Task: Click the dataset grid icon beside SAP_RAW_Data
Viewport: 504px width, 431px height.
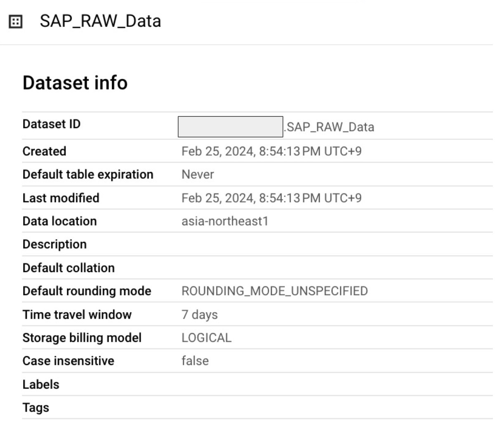Action: [x=16, y=21]
